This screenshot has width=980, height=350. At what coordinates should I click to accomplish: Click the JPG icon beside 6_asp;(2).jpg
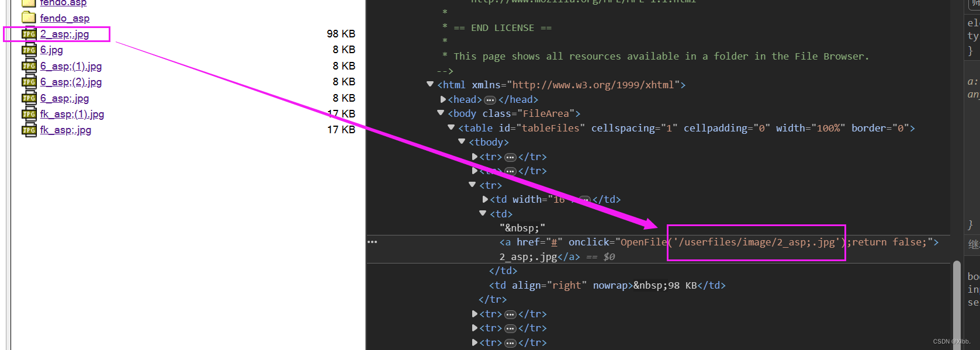29,82
